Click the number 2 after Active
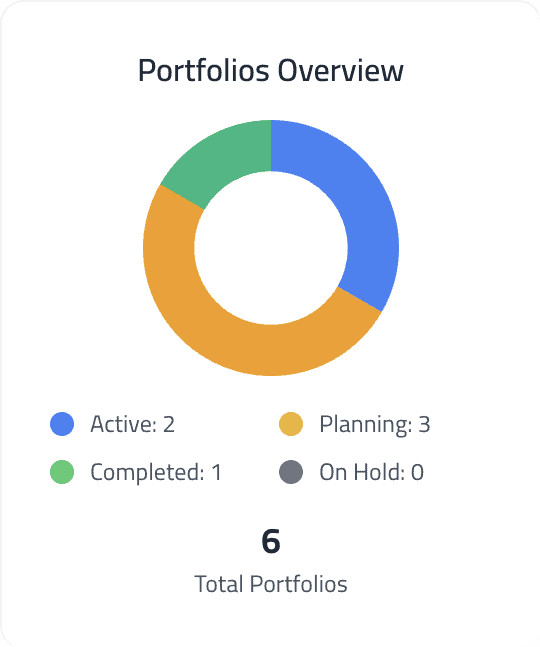 coord(169,424)
